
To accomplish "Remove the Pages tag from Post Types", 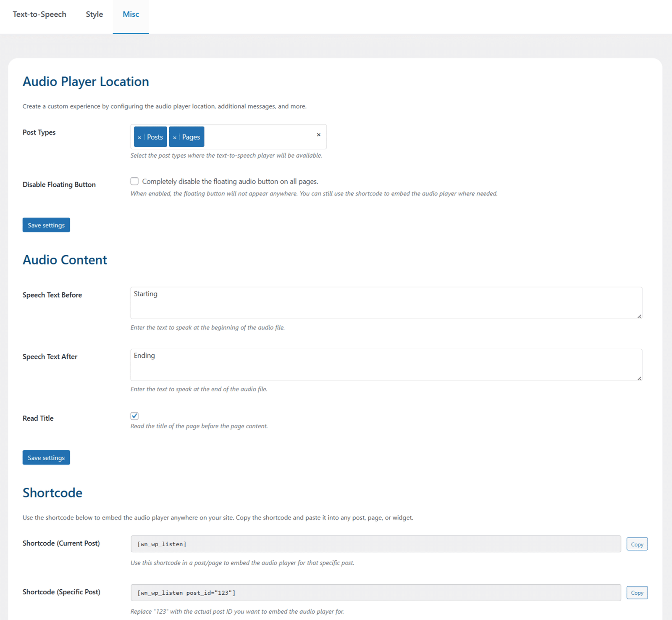I will (175, 137).
